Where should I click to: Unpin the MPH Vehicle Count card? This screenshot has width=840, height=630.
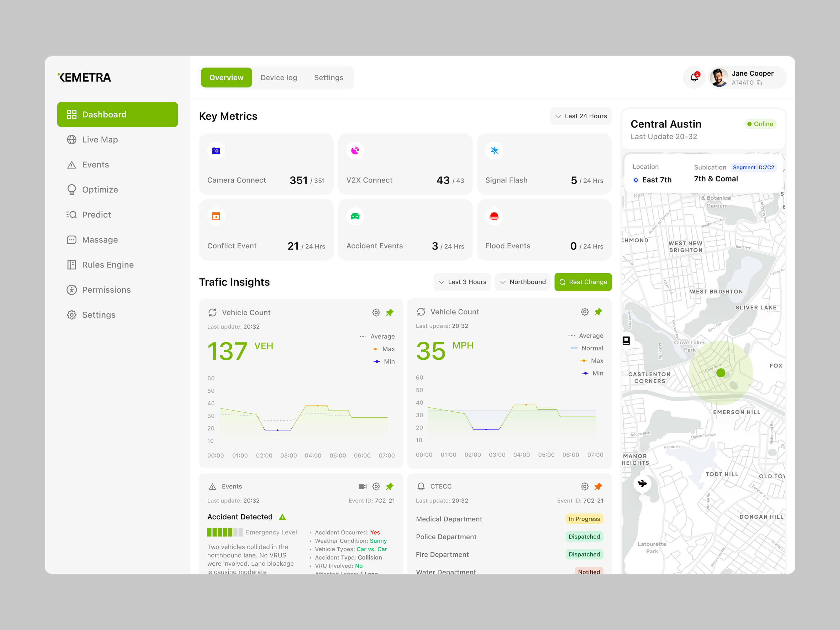(x=598, y=312)
